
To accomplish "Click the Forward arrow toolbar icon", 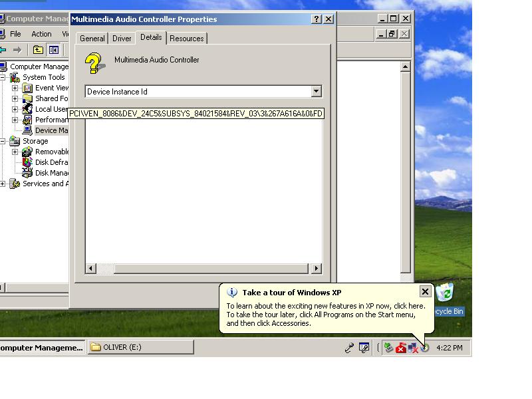I will coord(17,51).
